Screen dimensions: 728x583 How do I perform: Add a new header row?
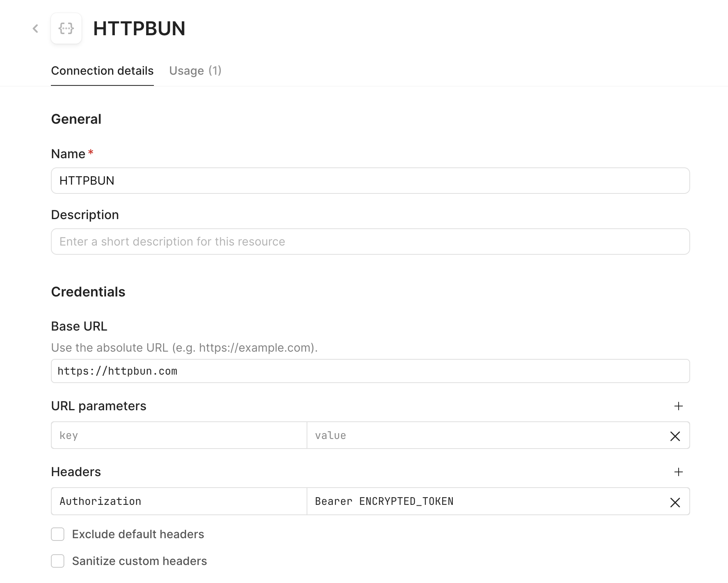pos(678,472)
